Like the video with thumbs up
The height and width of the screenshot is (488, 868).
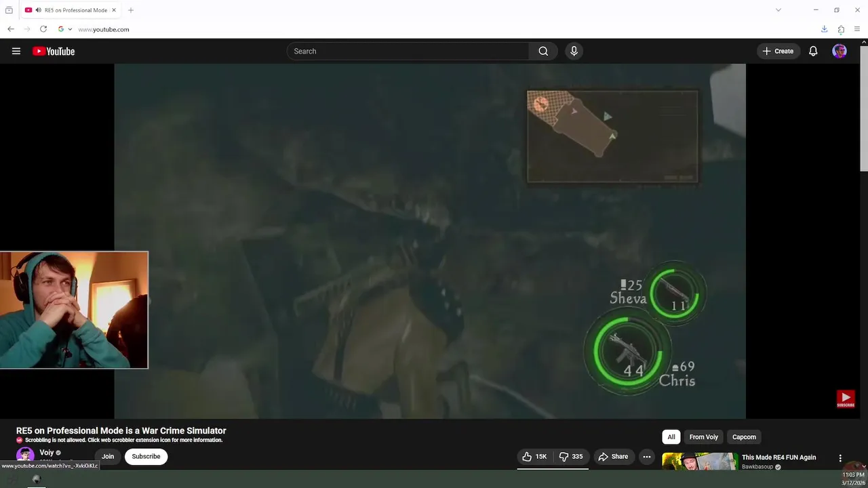(534, 457)
